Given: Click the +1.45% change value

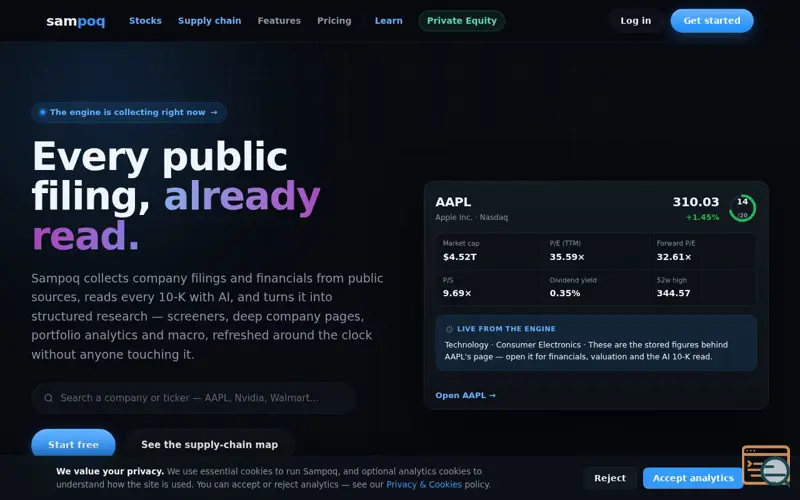Looking at the screenshot, I should 703,217.
